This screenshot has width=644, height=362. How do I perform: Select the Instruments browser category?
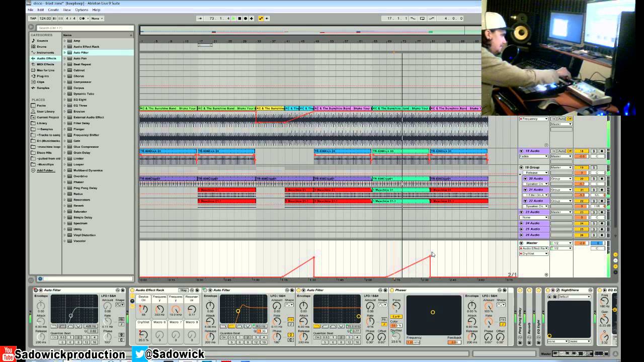45,52
